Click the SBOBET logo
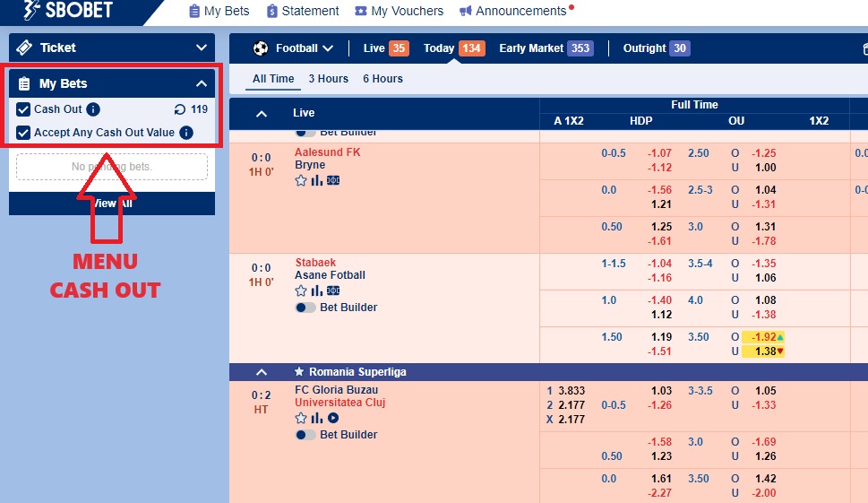 [x=68, y=10]
